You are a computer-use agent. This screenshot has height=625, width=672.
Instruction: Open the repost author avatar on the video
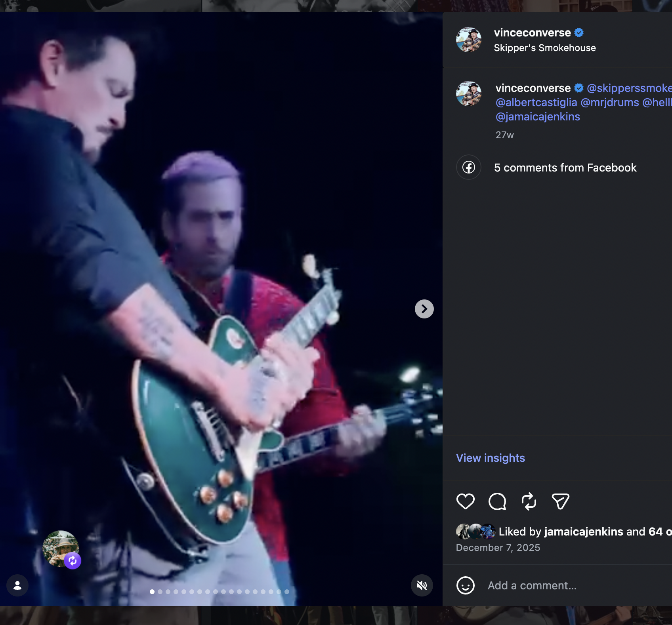pyautogui.click(x=61, y=549)
